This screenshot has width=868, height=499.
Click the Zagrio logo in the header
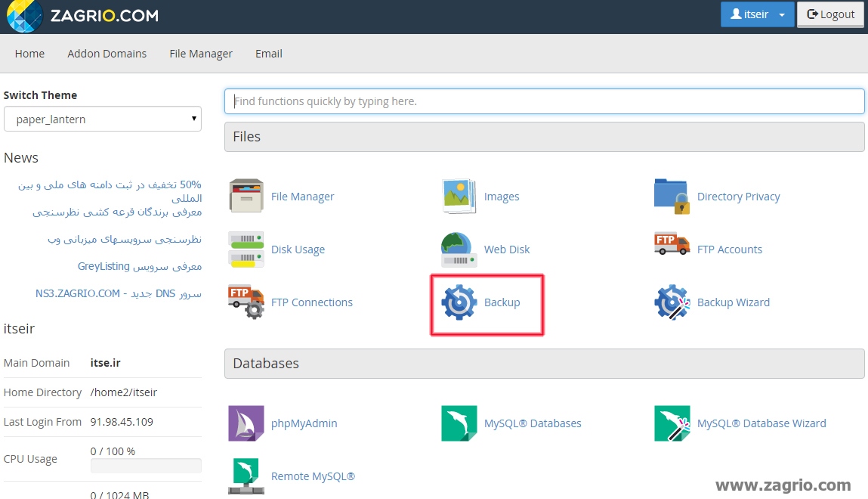pos(82,16)
